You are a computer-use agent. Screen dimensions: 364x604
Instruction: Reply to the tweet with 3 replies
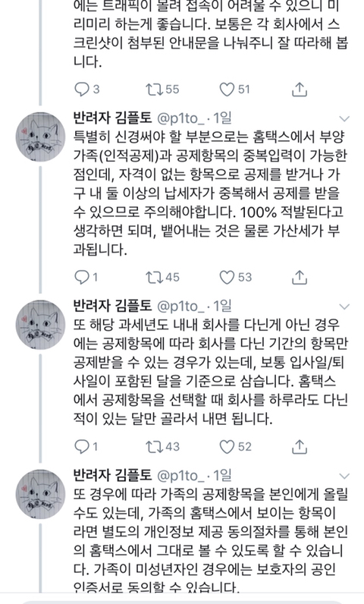point(82,90)
